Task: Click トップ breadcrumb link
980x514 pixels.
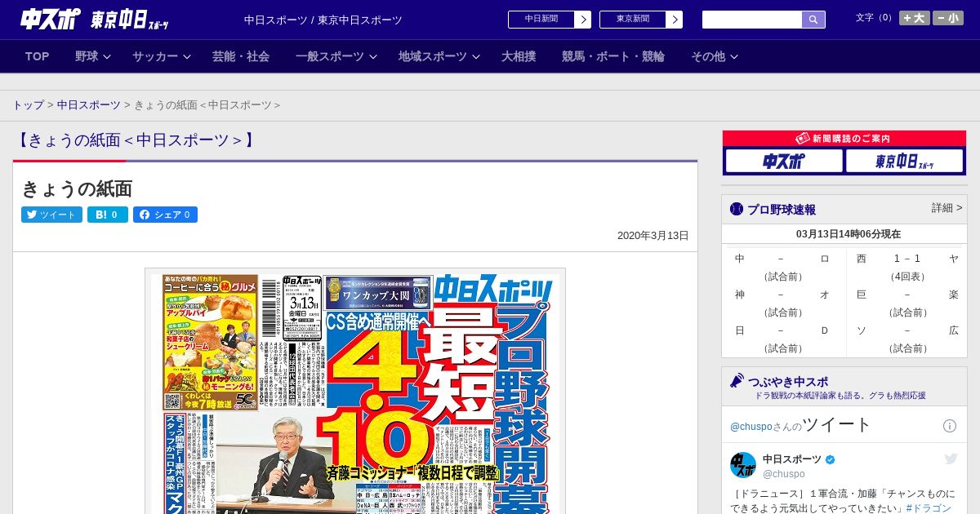Action: tap(28, 105)
